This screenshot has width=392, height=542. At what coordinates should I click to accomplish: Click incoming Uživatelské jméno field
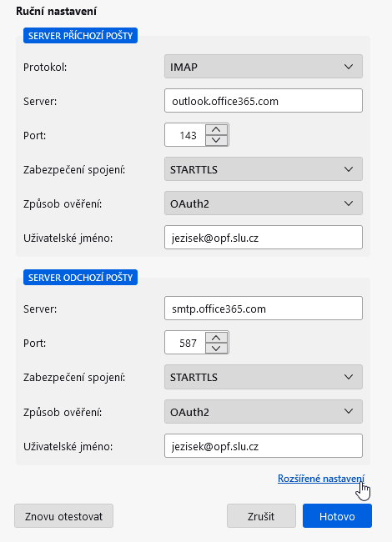pos(264,238)
